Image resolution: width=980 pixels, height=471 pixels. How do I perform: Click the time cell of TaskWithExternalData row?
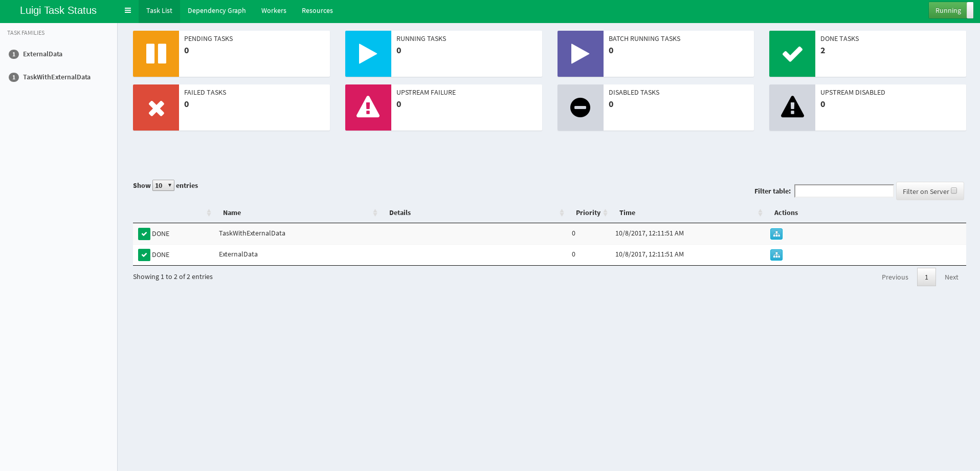(650, 233)
